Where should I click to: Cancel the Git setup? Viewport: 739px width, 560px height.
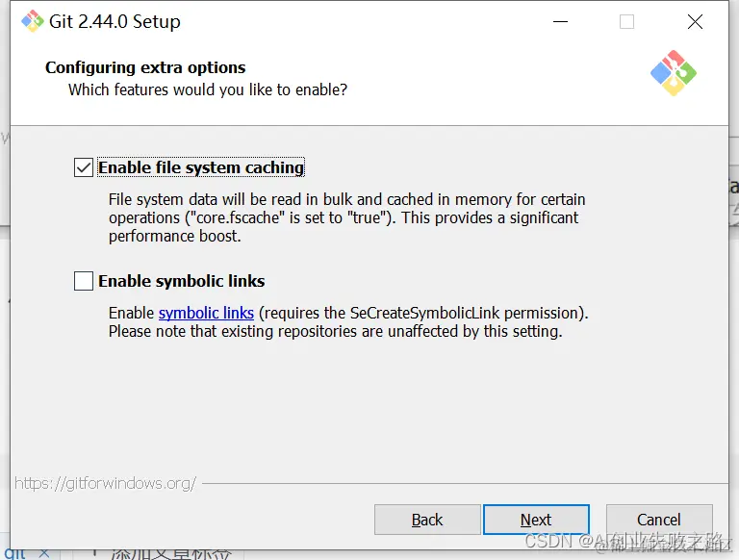point(659,520)
